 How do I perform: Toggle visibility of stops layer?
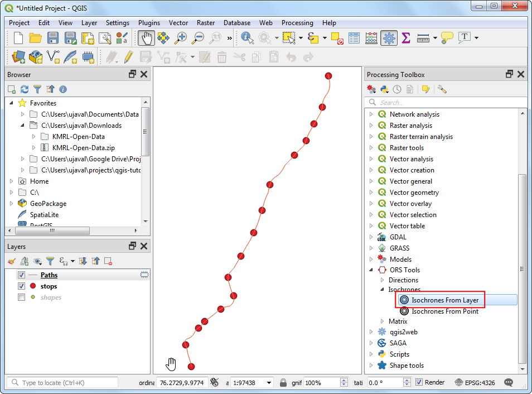[x=21, y=286]
